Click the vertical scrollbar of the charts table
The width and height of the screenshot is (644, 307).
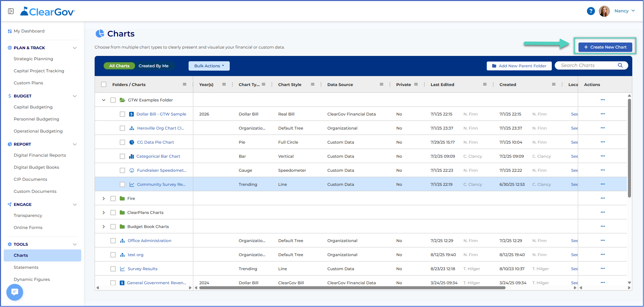pos(629,147)
